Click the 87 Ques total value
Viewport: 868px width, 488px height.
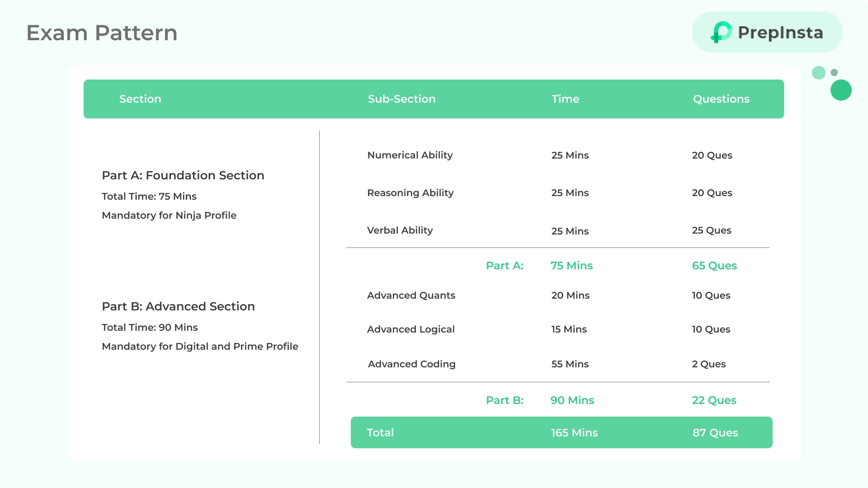point(715,433)
